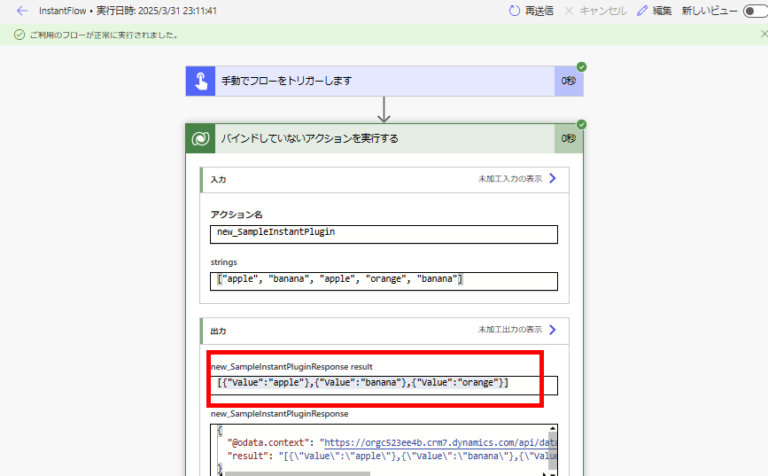The height and width of the screenshot is (476, 768).
Task: Click the アクション名 field with new_SampleInstantPlugin
Action: point(384,233)
